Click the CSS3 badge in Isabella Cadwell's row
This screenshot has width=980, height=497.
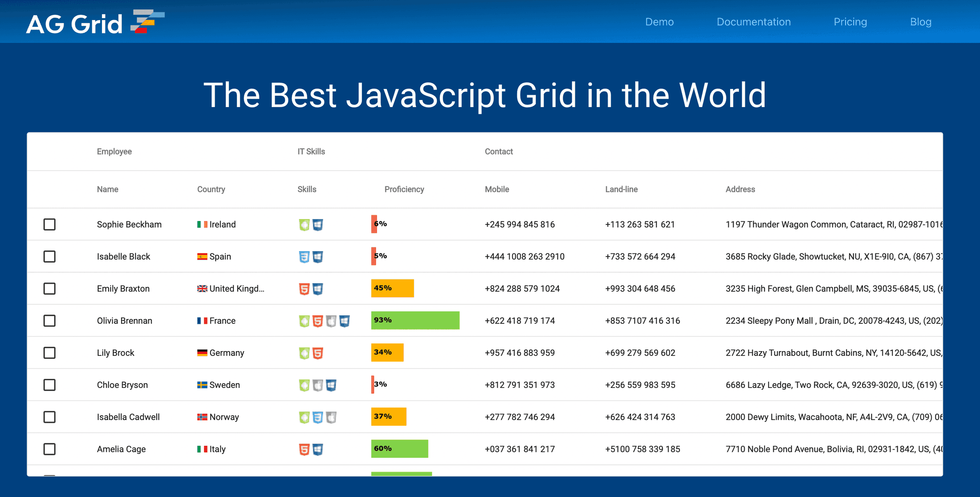click(317, 417)
